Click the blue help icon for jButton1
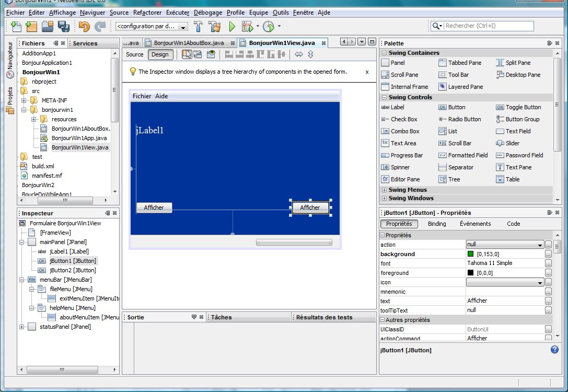Viewport: 568px width, 392px height. click(554, 350)
